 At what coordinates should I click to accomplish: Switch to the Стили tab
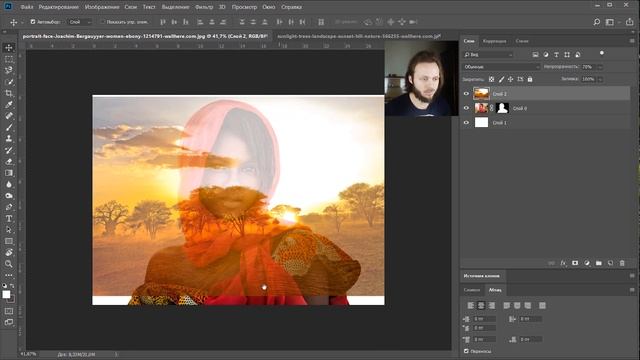pyautogui.click(x=522, y=41)
